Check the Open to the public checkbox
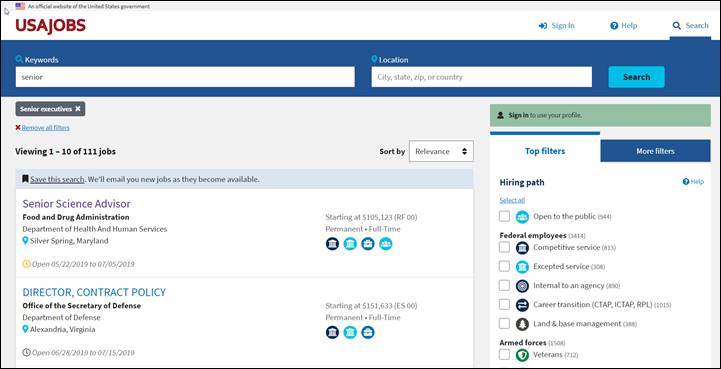This screenshot has width=721, height=369. [x=504, y=216]
